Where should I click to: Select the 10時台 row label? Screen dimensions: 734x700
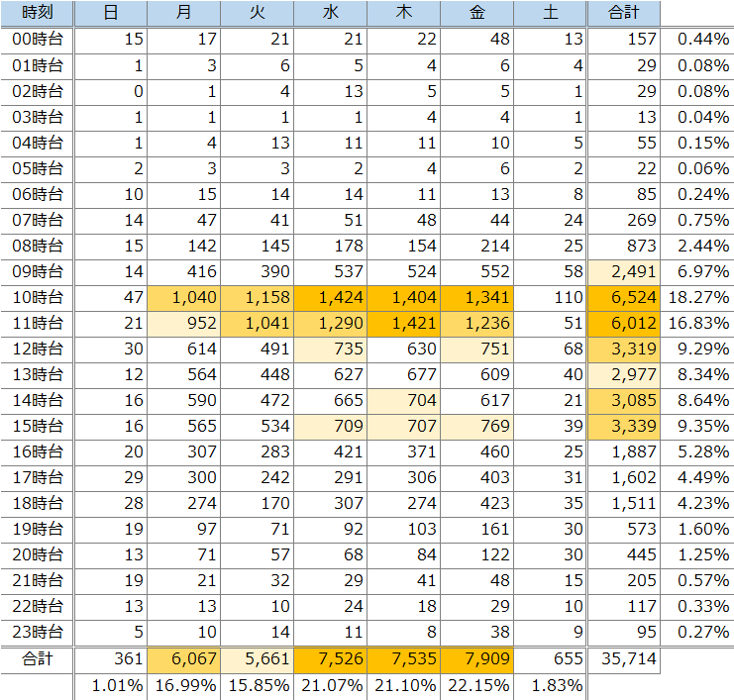pos(37,297)
